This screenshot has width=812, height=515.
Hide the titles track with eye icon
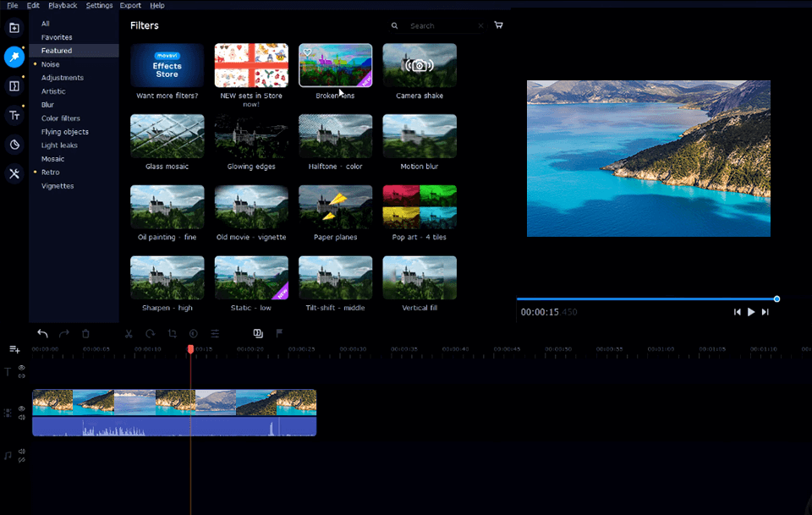tap(22, 368)
